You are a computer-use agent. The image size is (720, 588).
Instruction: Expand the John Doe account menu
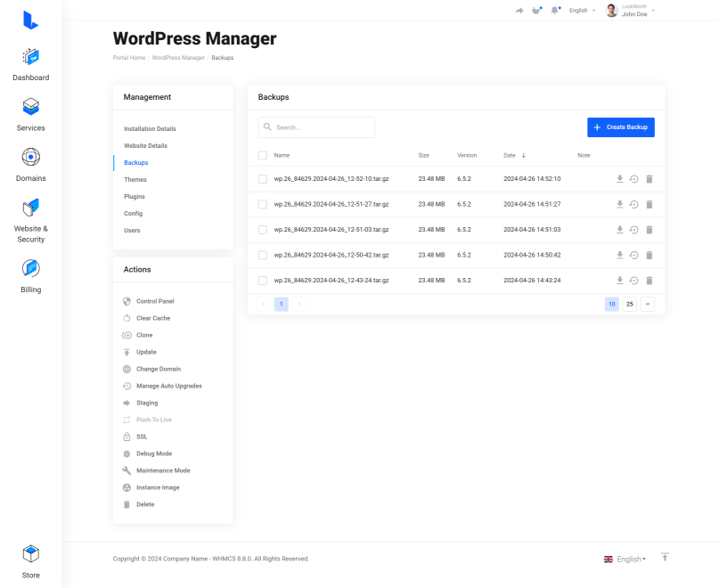631,10
